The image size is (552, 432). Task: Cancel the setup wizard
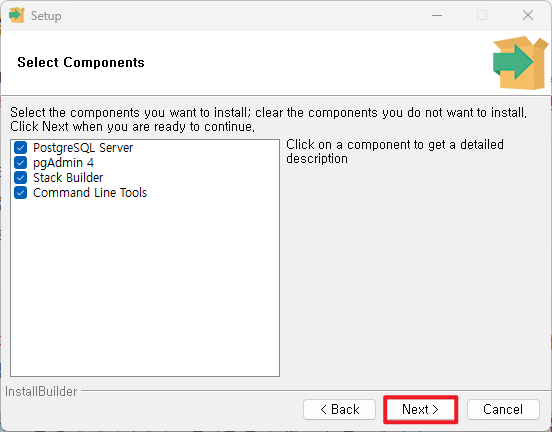(503, 409)
